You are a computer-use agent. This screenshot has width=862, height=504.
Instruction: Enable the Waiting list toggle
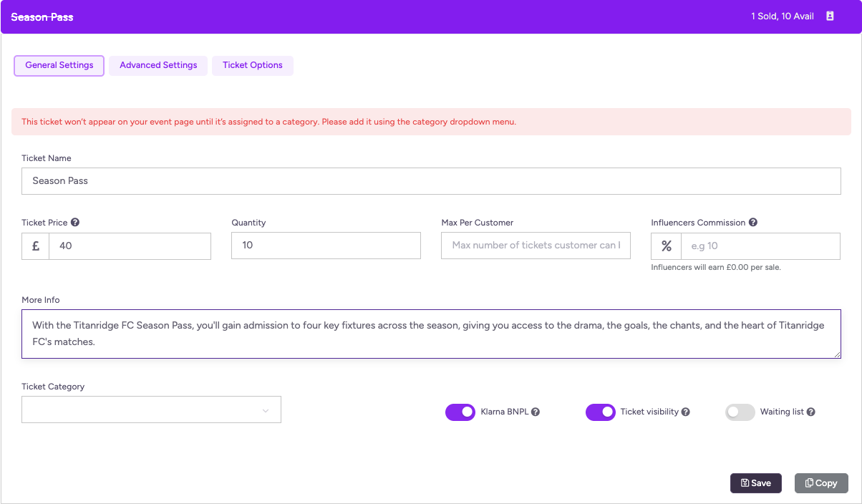coord(740,412)
